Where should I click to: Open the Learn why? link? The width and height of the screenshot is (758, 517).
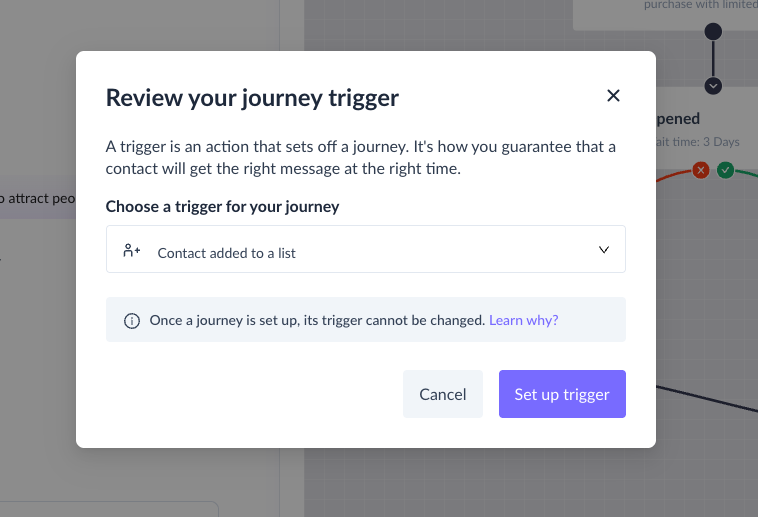pyautogui.click(x=524, y=320)
